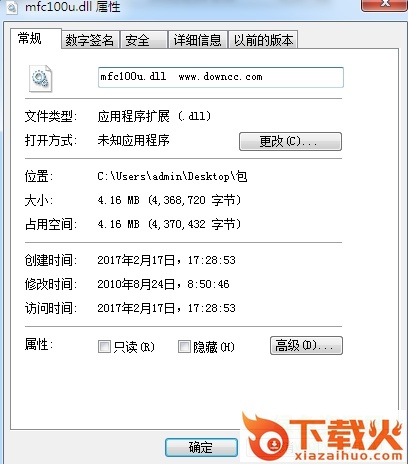Viewport: 408px width, 464px height.
Task: Click the 4,370,432 字节 disk usage value
Action: pyautogui.click(x=195, y=224)
